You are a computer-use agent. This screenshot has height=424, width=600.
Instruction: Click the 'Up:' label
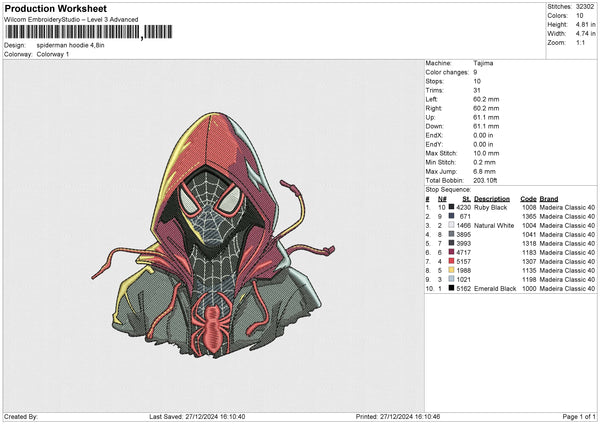click(430, 117)
